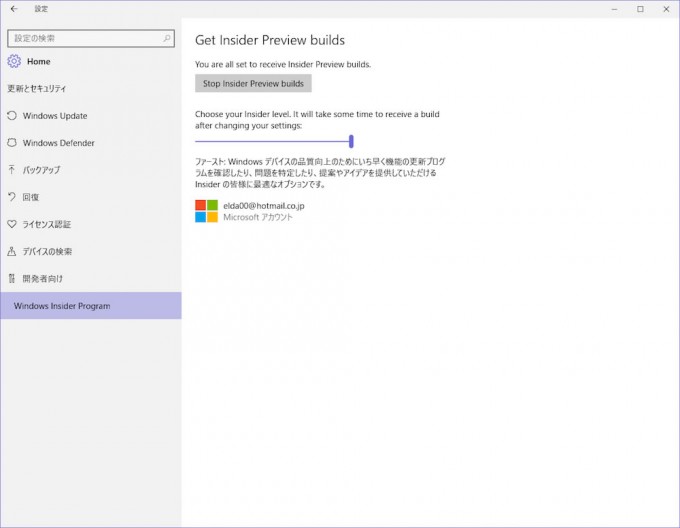Click the search magnifier icon
The height and width of the screenshot is (528, 680).
point(167,38)
